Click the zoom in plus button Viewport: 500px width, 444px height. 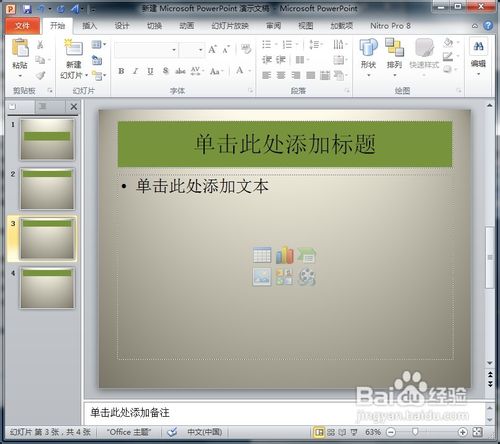[x=462, y=432]
